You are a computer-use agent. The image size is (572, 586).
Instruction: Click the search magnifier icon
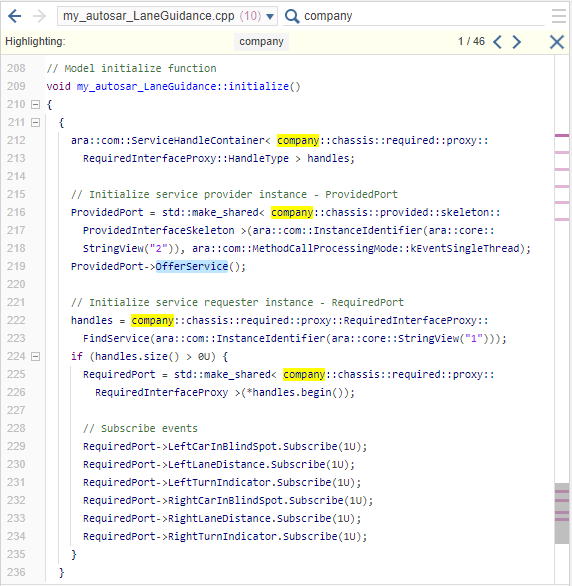[292, 16]
